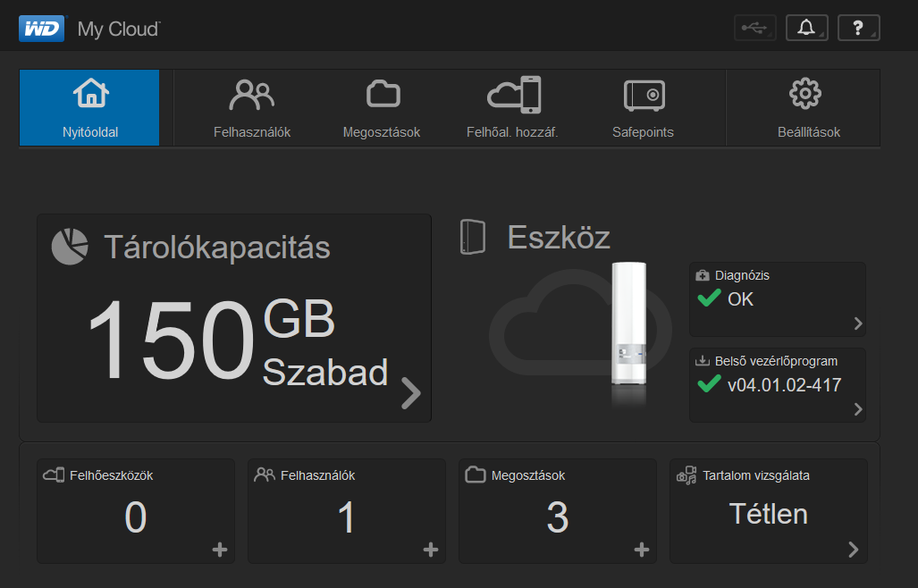Click the green check beside OK
Image resolution: width=918 pixels, height=588 pixels.
(709, 298)
